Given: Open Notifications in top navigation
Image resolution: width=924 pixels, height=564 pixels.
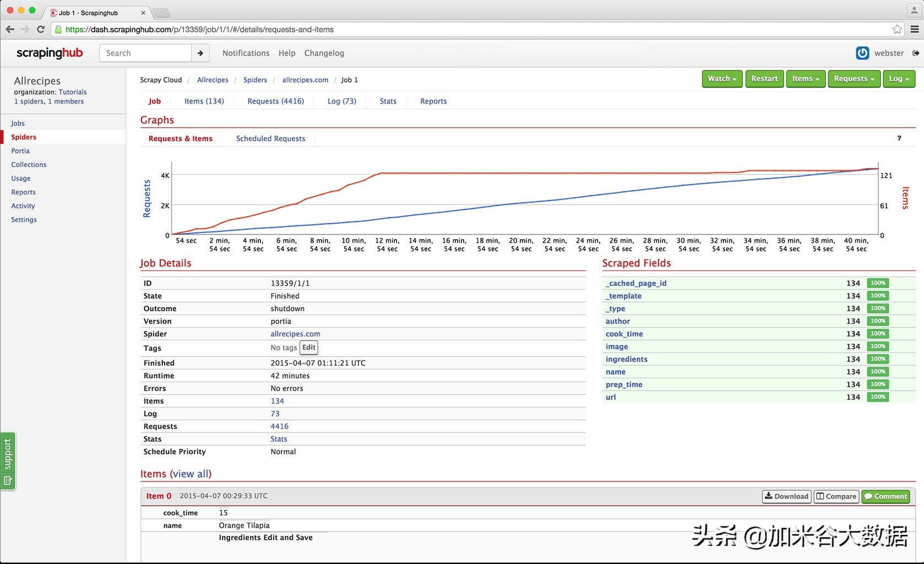Looking at the screenshot, I should click(246, 53).
